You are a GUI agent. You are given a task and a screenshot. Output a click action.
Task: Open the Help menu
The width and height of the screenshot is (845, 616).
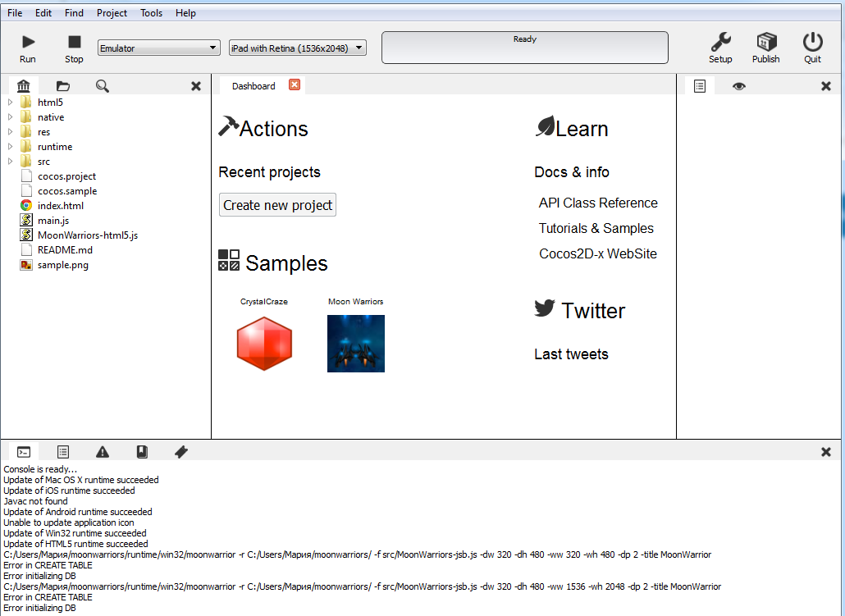tap(185, 13)
